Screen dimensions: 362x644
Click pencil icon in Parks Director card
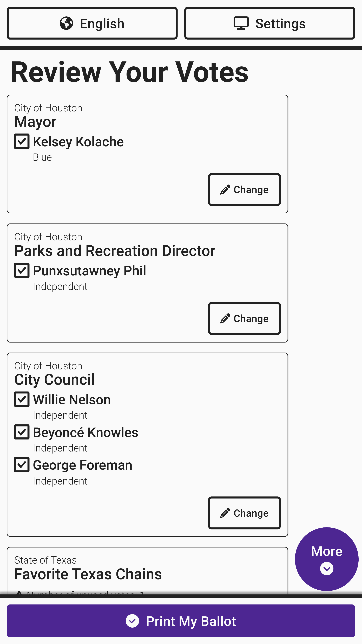225,318
